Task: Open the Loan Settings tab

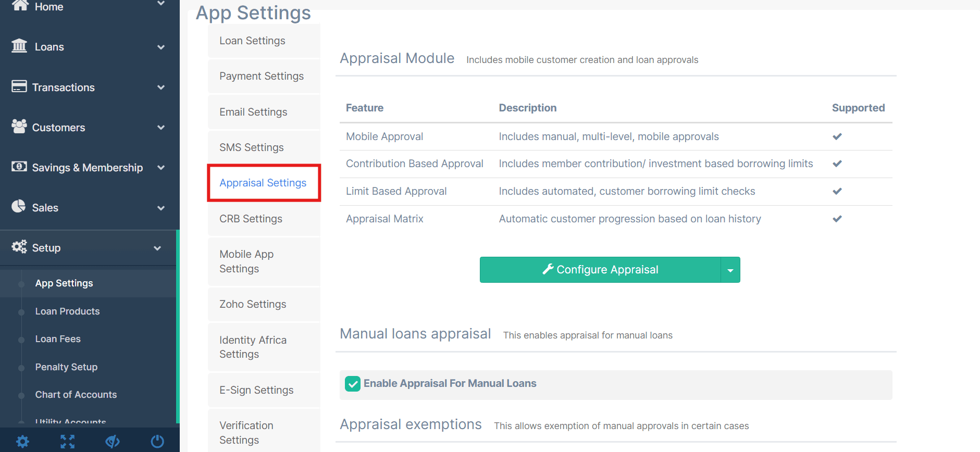Action: click(264, 41)
